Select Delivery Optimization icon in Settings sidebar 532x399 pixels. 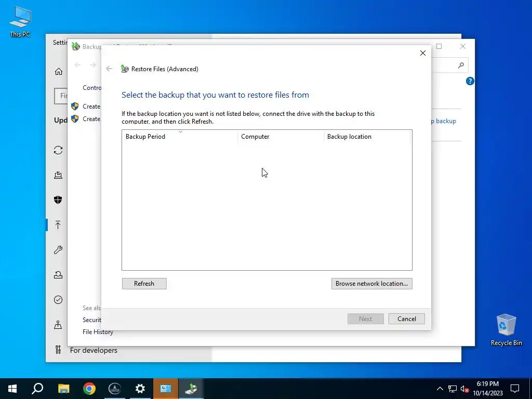coord(58,175)
